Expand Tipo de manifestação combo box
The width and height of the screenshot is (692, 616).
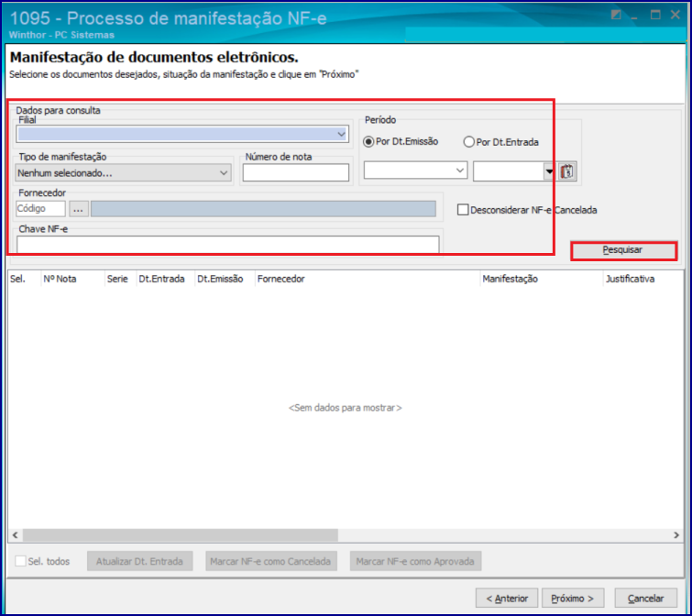point(224,173)
